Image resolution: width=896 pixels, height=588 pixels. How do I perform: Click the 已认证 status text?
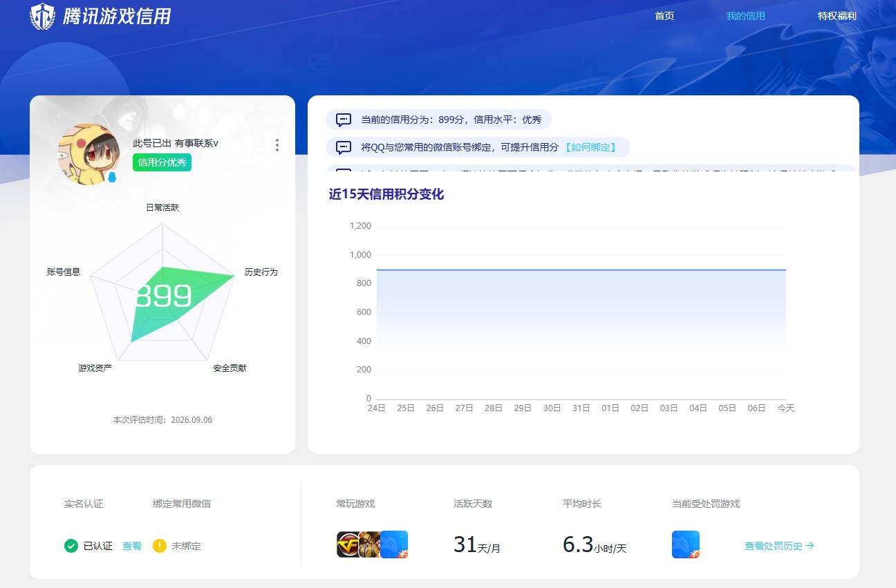point(97,546)
